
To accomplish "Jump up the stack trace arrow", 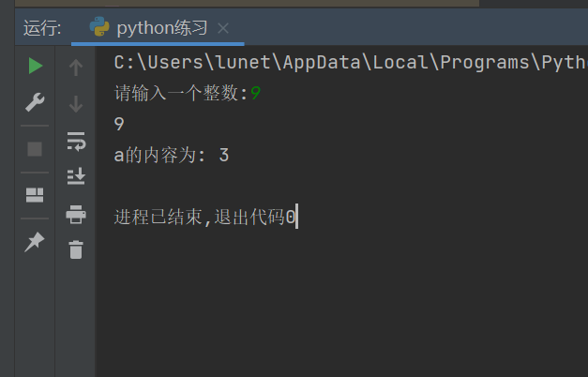I will (x=76, y=68).
